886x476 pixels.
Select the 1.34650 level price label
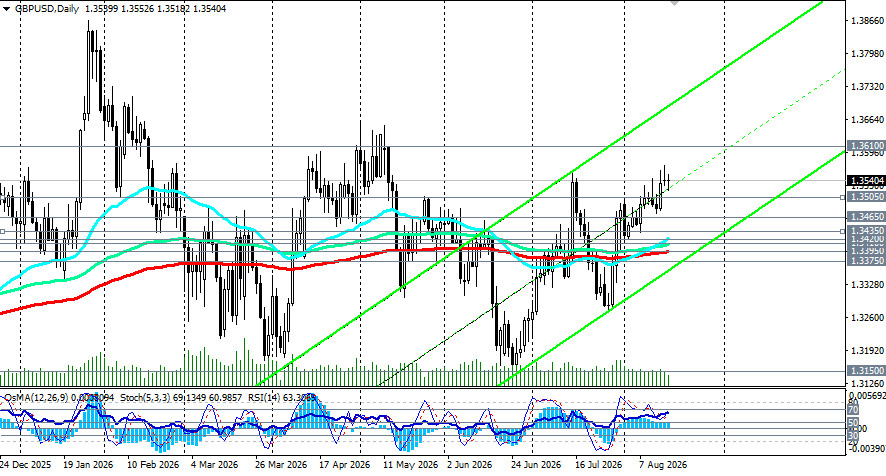pyautogui.click(x=866, y=217)
